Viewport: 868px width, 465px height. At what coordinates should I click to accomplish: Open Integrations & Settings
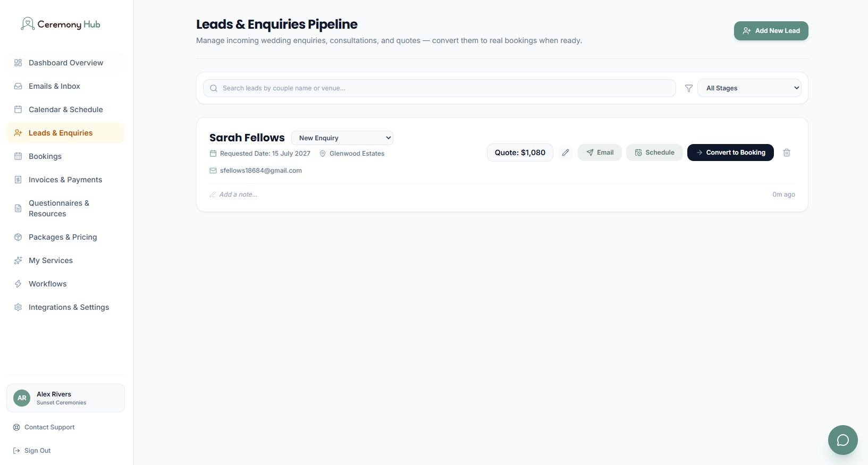click(66, 307)
